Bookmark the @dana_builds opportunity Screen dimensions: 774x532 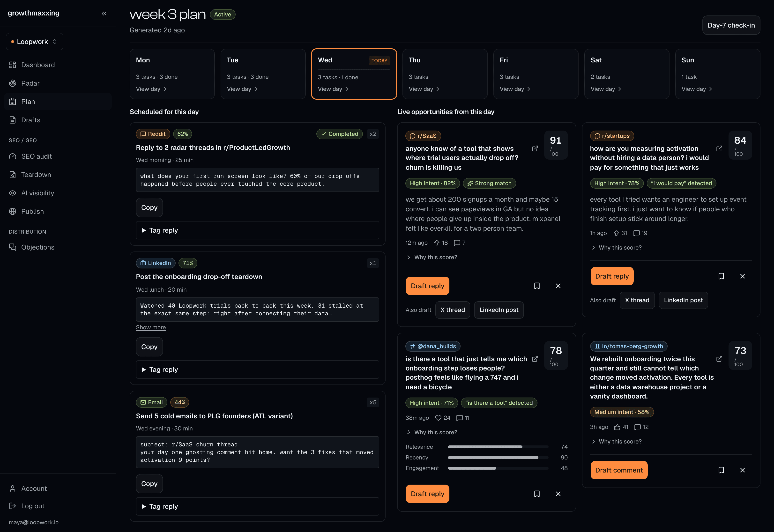(x=537, y=494)
